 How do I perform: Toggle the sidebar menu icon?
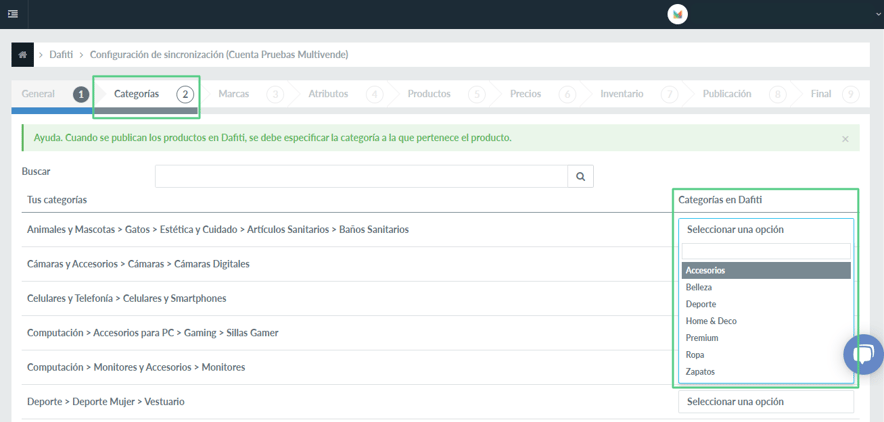(12, 14)
